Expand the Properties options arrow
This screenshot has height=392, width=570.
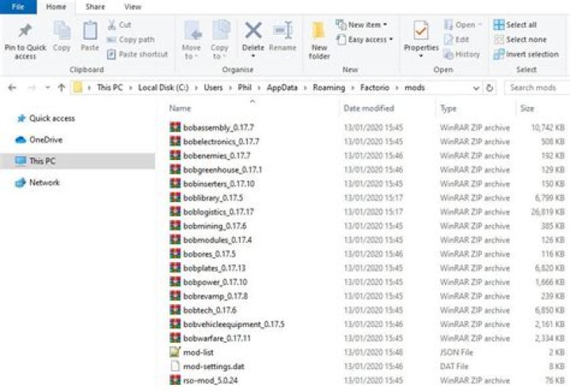pos(420,56)
